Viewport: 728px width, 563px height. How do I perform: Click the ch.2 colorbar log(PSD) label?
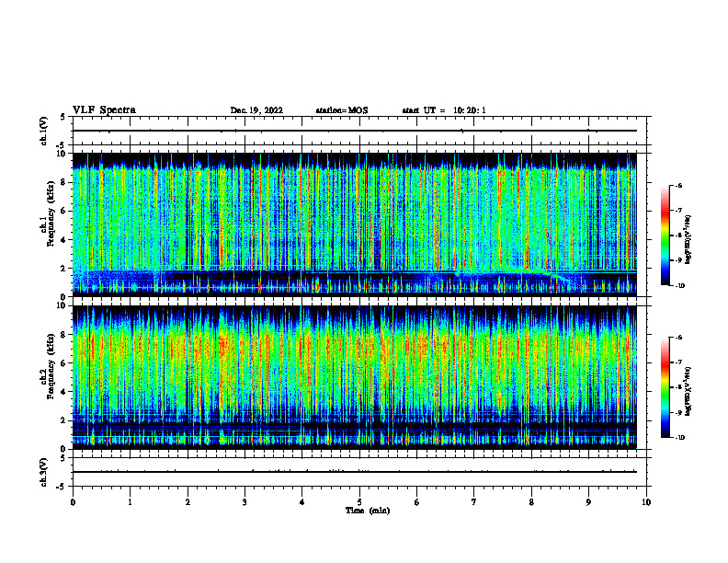pos(688,391)
